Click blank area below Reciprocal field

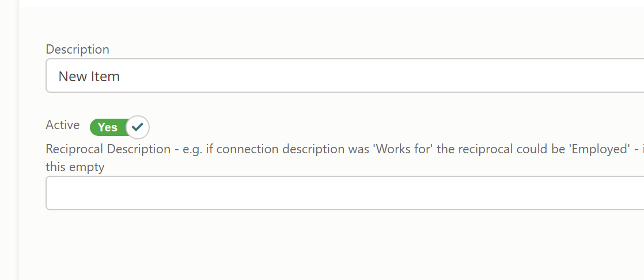coord(331,245)
